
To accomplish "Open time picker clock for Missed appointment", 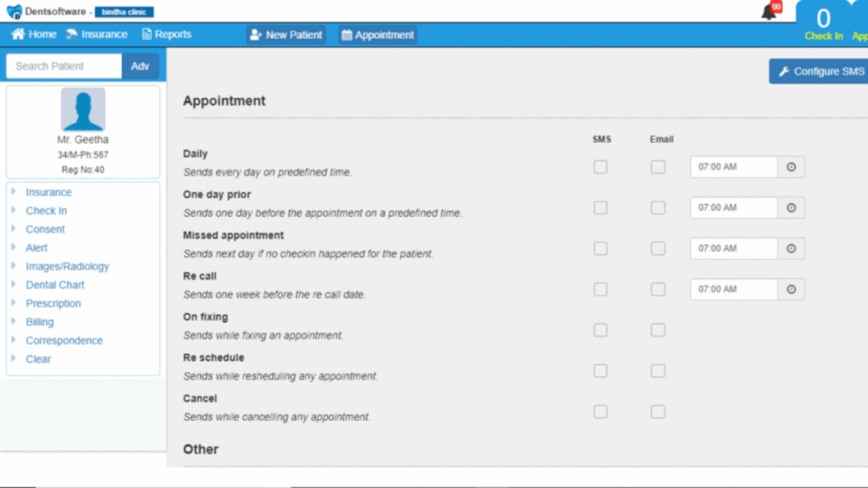I will click(791, 248).
